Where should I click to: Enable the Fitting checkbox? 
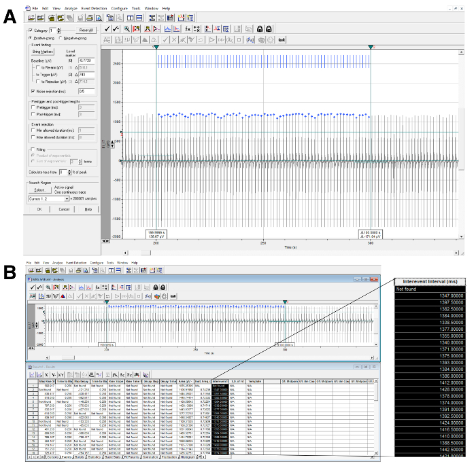point(34,149)
